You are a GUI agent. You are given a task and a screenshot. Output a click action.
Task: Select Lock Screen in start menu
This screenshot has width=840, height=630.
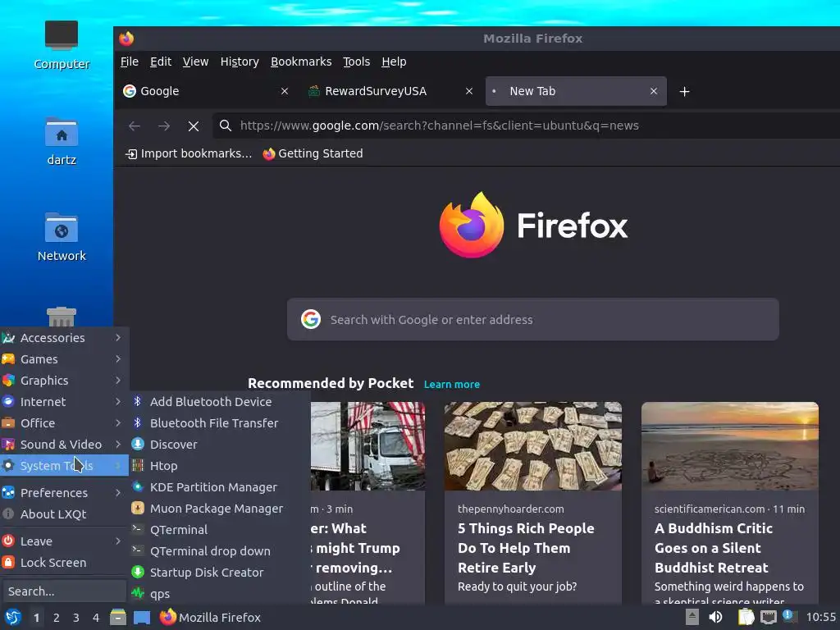[x=64, y=563]
